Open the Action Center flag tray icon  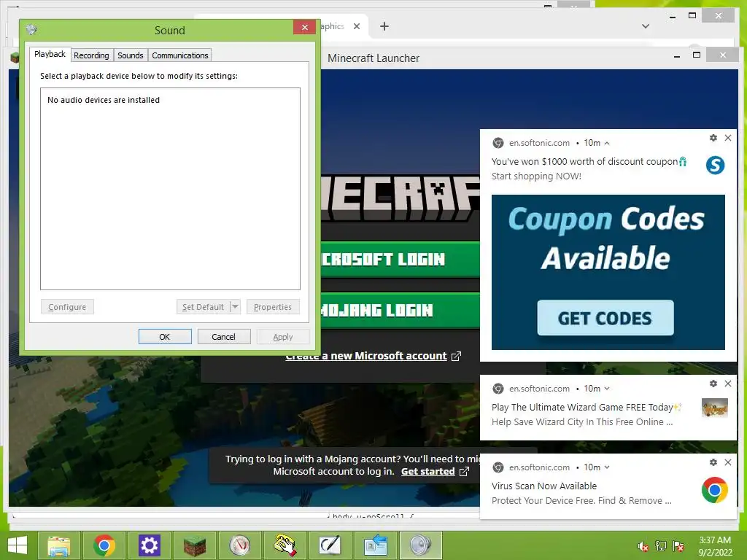(678, 546)
